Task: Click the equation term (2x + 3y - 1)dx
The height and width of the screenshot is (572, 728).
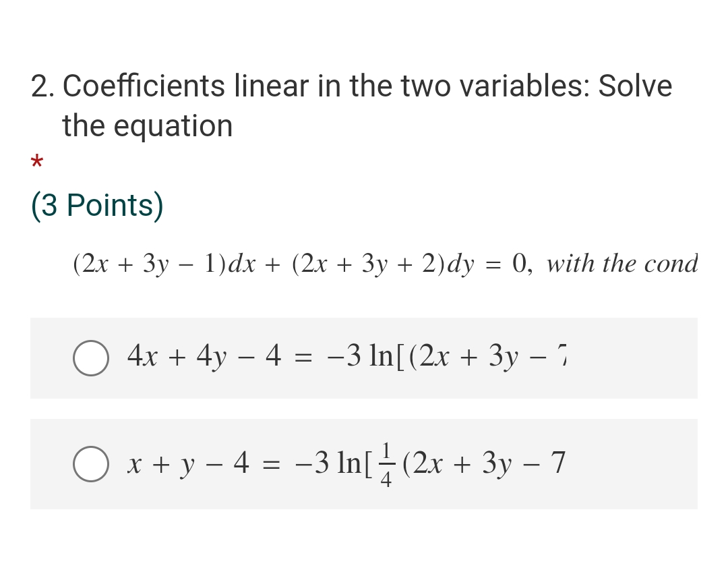Action: point(165,263)
